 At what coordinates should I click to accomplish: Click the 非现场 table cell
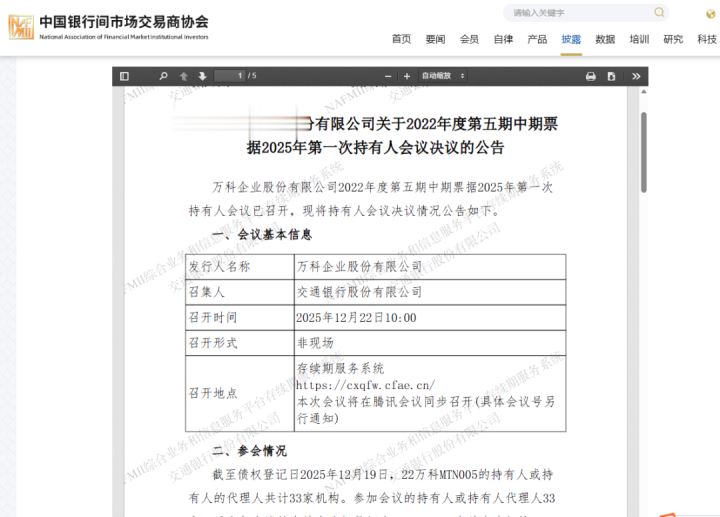[x=430, y=343]
